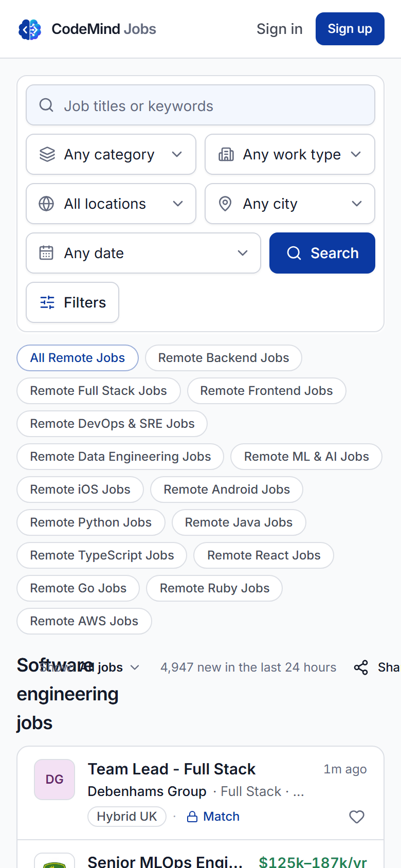Select the All Remote Jobs chip
This screenshot has width=401, height=868.
[x=78, y=358]
